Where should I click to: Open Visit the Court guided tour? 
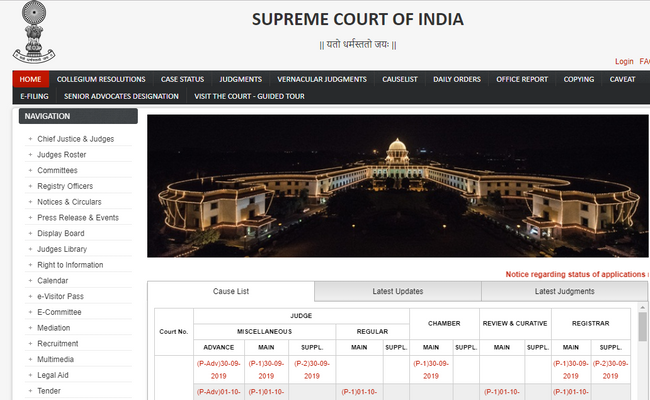click(x=250, y=96)
